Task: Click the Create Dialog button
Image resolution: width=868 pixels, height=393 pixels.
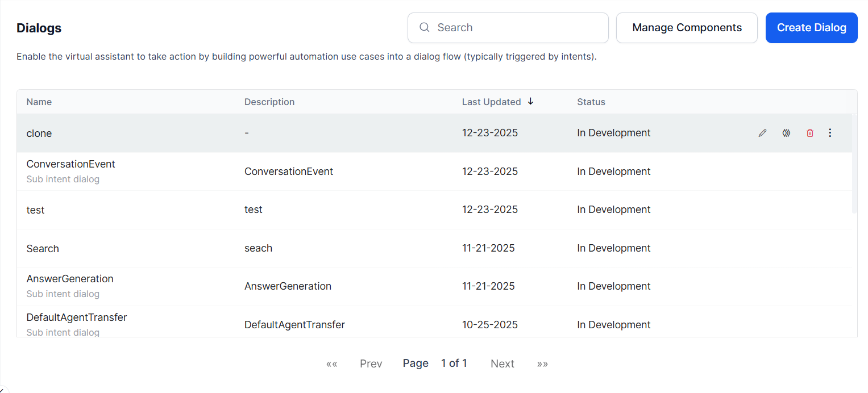Action: [811, 27]
